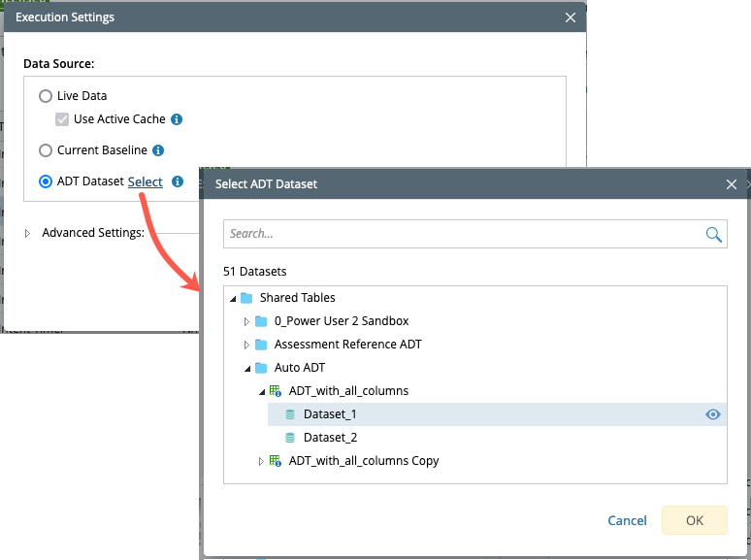
Task: Click the Auto ADT folder icon
Action: 261,368
